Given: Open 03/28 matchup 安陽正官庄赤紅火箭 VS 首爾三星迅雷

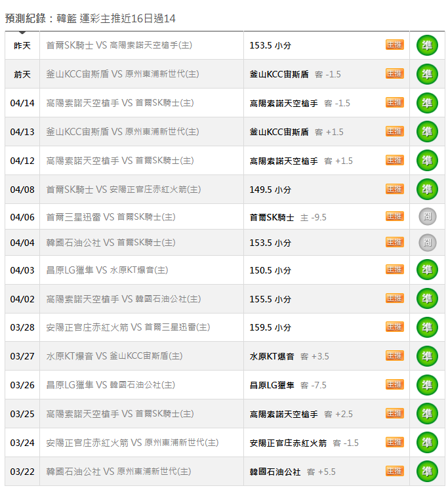Looking at the screenshot, I should [128, 327].
